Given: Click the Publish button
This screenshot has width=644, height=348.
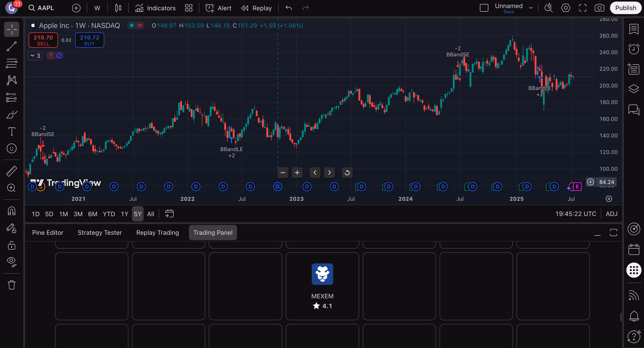Looking at the screenshot, I should tap(625, 8).
